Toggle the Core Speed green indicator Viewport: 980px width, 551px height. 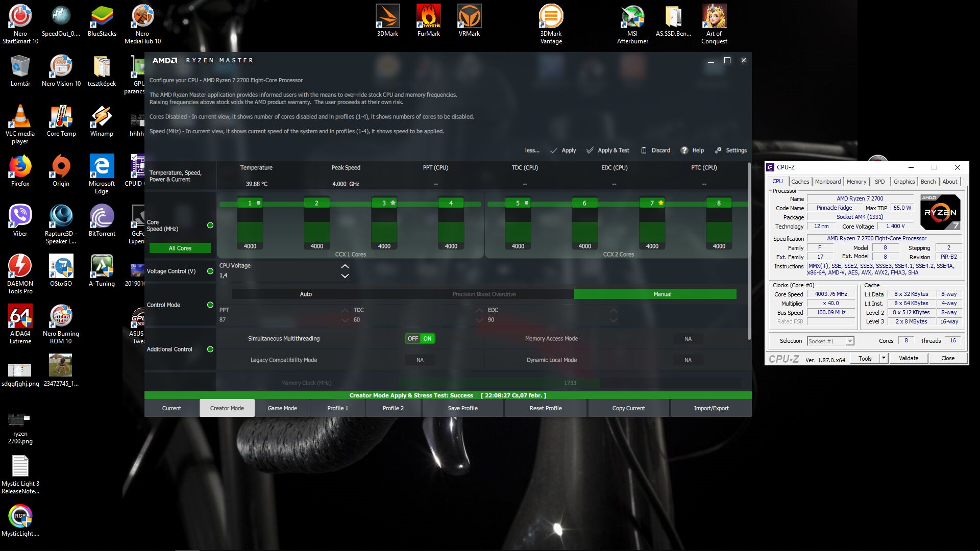(x=210, y=226)
